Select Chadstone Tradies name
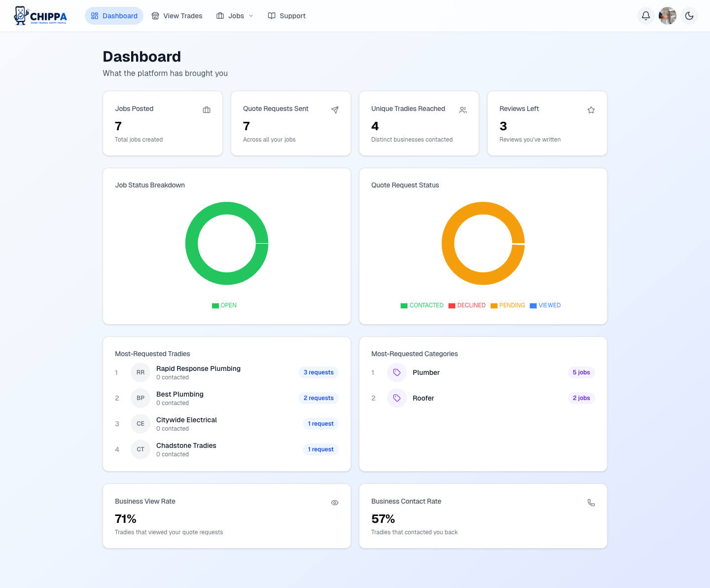 (186, 445)
